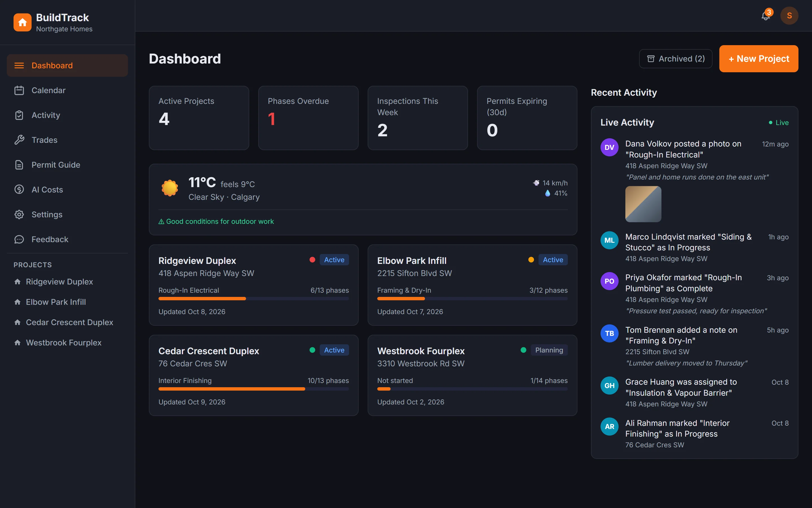Click the Permits Expiring (30d) card
This screenshot has width=812, height=508.
(527, 118)
